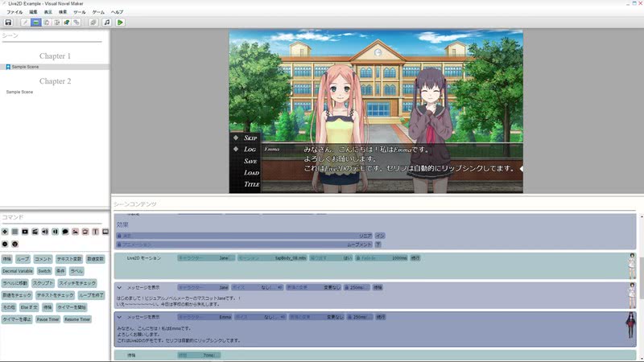Select the clapperboard command category icon

coord(35,232)
